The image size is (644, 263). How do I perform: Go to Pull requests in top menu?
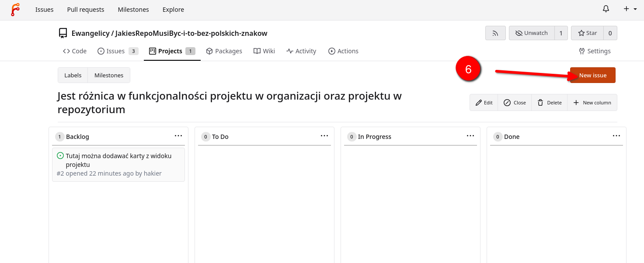[86, 10]
